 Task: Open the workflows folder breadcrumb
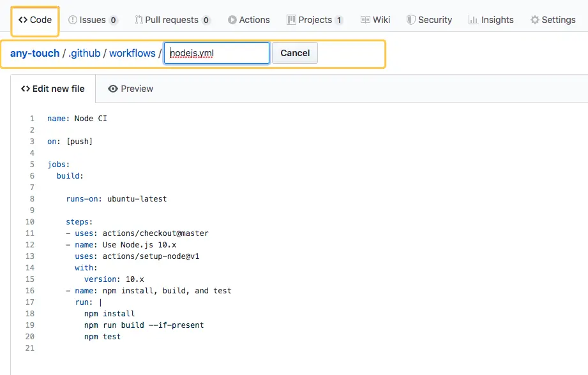(x=132, y=53)
